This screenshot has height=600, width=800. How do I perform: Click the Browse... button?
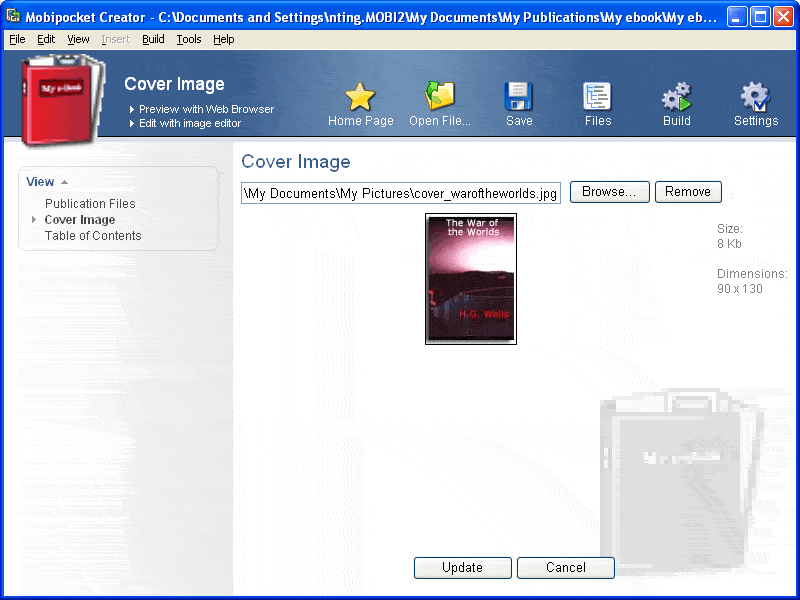coord(610,192)
